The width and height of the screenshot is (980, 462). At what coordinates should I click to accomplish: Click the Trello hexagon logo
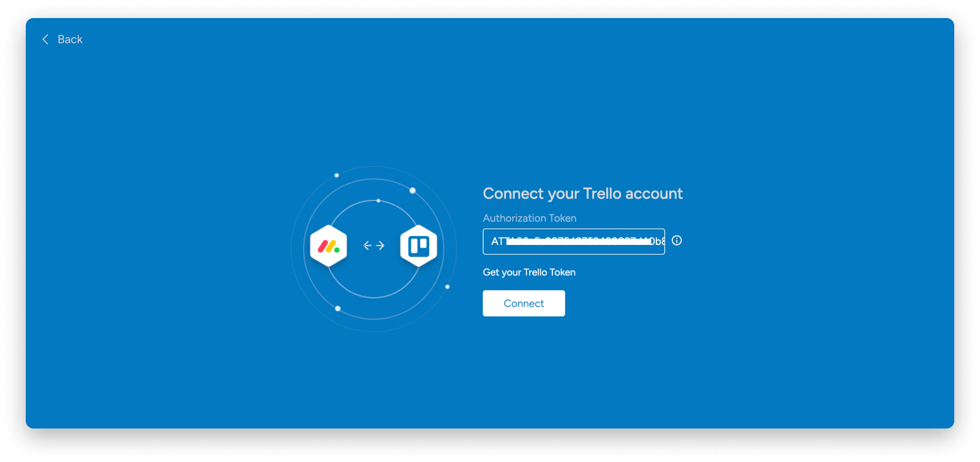(418, 246)
